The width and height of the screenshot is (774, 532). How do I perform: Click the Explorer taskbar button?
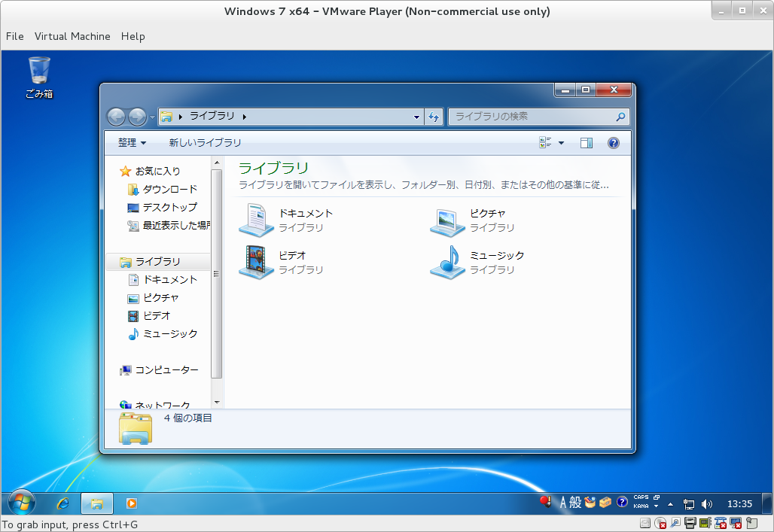pyautogui.click(x=96, y=503)
